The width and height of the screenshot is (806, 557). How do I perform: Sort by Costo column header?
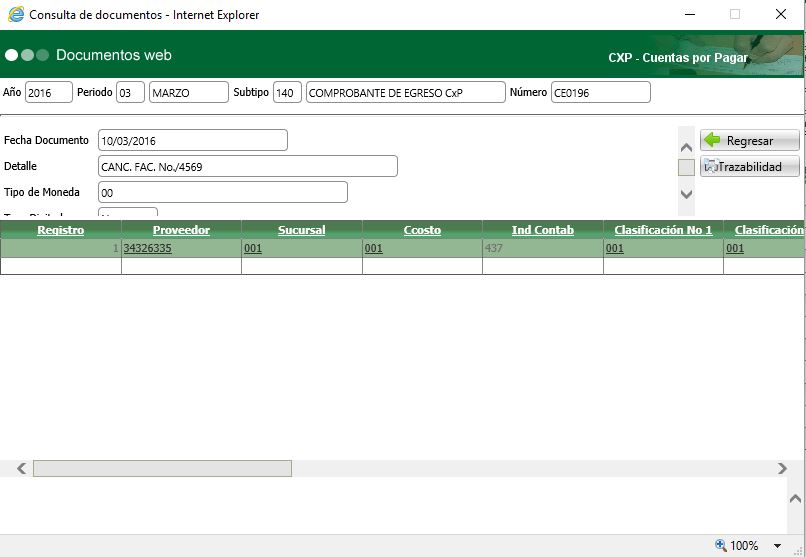coord(422,230)
